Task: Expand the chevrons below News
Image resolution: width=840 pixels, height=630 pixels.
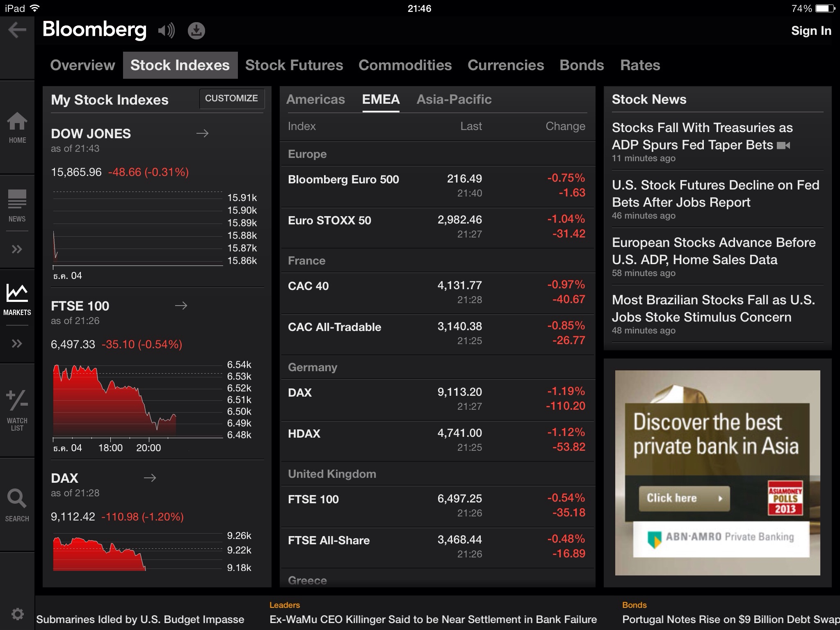Action: [17, 249]
